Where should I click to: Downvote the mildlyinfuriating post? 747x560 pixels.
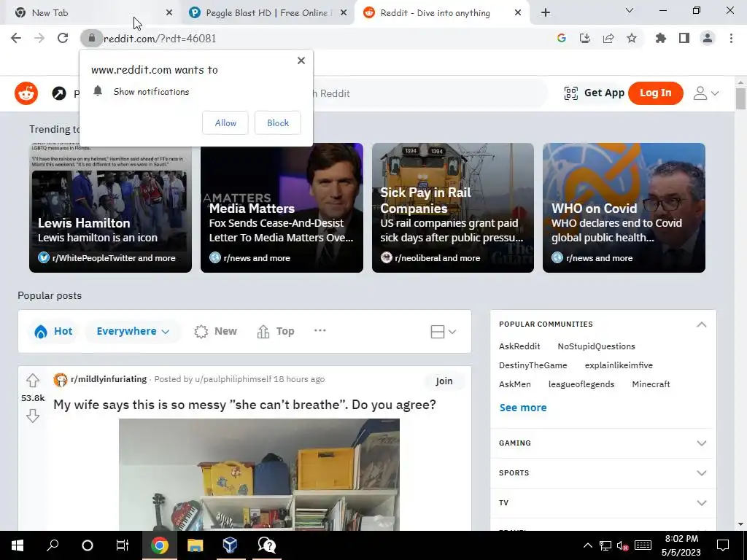pos(33,416)
